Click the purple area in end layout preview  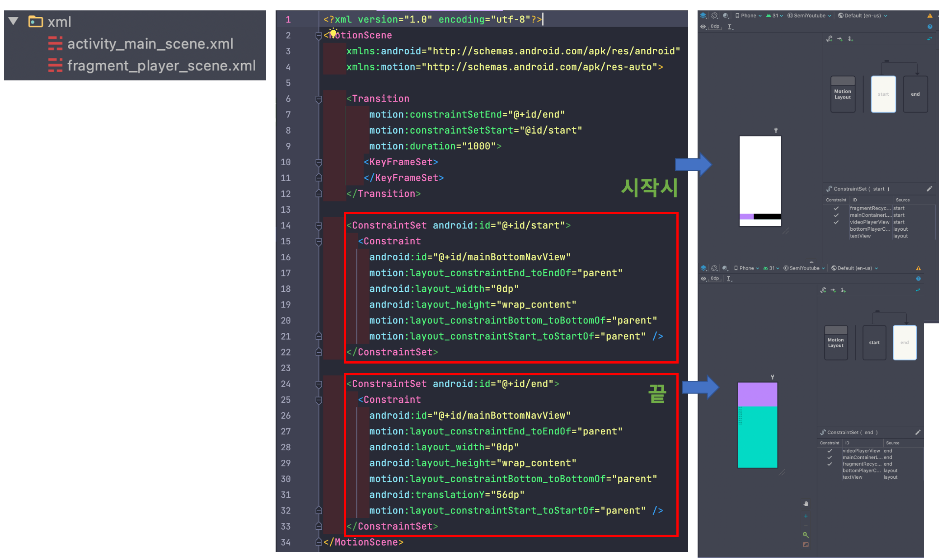click(x=757, y=394)
